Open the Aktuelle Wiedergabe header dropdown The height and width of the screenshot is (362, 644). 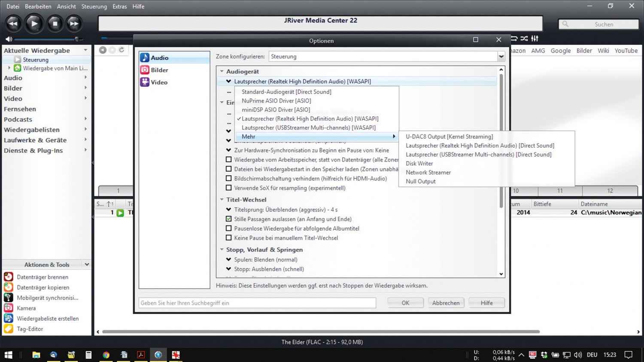(85, 50)
